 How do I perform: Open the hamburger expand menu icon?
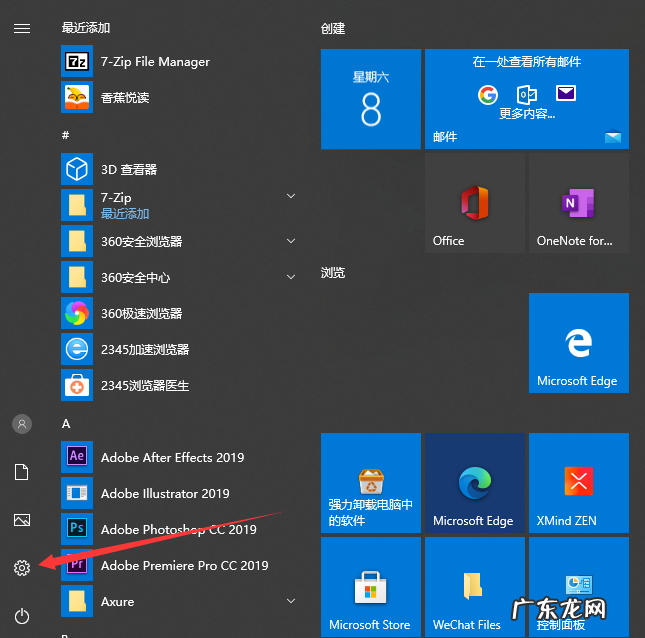click(x=22, y=28)
